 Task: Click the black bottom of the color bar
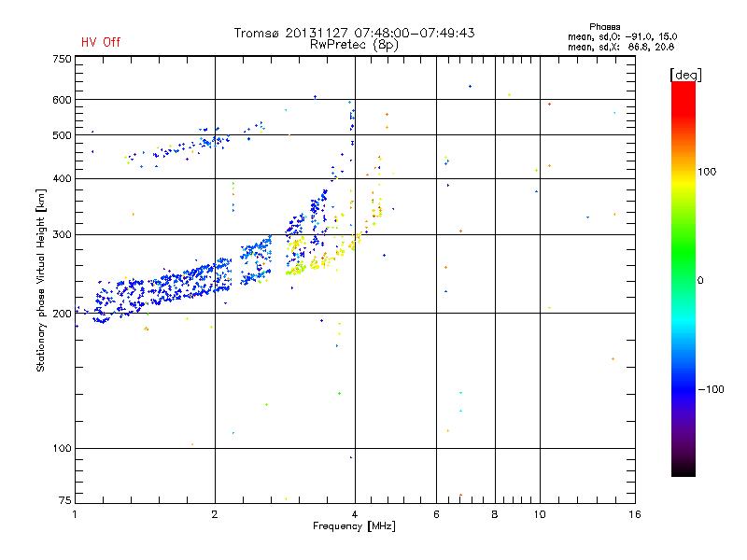pos(684,469)
